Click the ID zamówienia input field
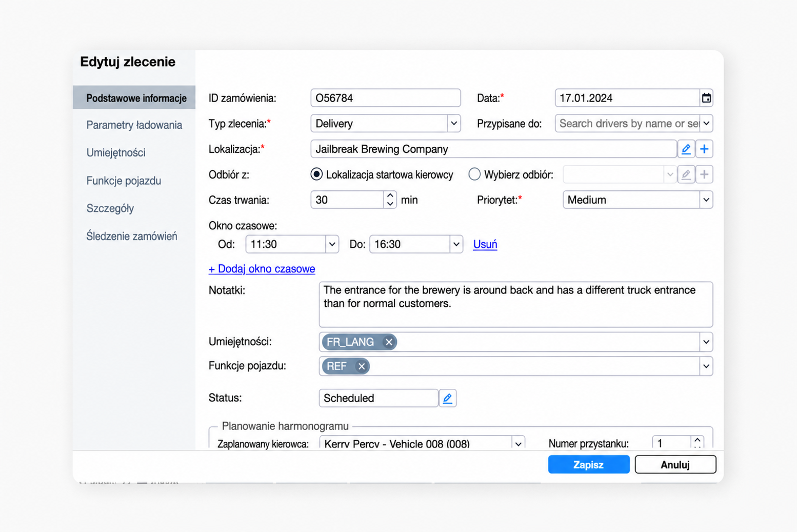This screenshot has height=532, width=797. click(386, 98)
